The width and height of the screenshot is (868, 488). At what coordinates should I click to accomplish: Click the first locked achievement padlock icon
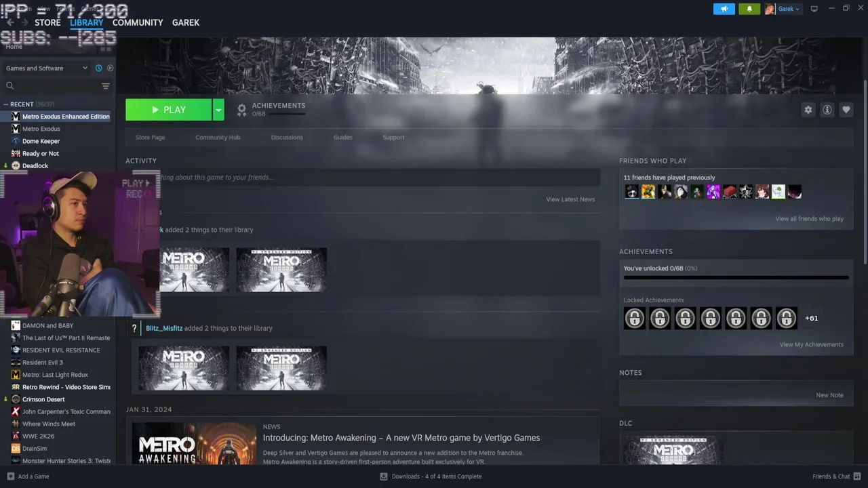(635, 318)
